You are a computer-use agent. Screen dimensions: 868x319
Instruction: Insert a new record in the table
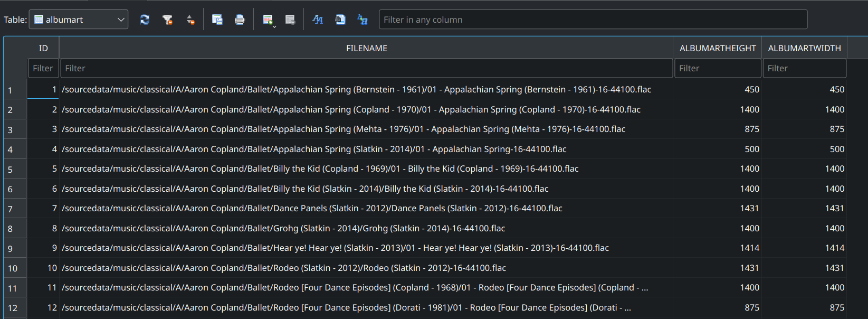tap(268, 20)
